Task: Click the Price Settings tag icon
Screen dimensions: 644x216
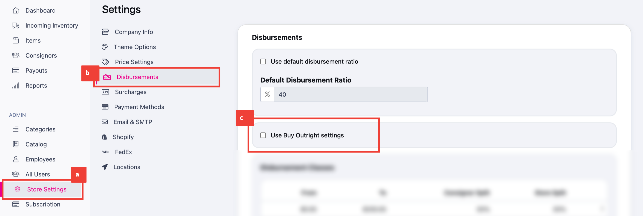Action: [105, 62]
